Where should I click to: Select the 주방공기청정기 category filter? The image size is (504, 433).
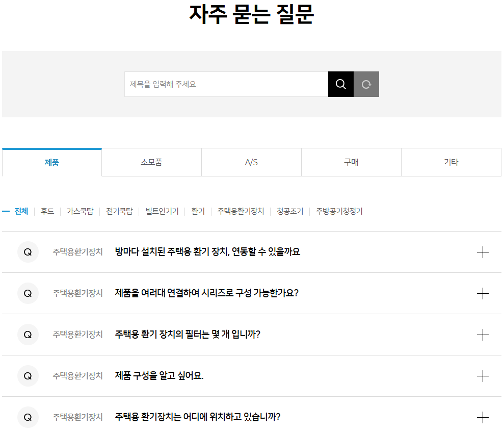coord(338,211)
